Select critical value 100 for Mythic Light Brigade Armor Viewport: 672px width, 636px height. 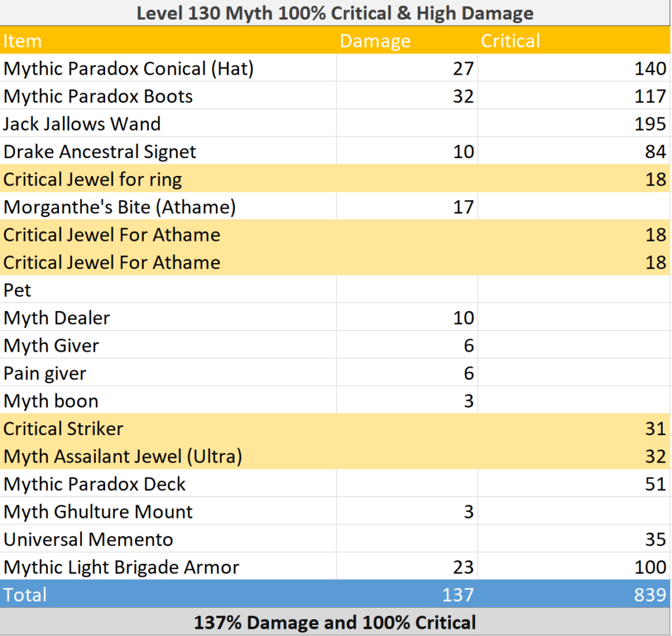pyautogui.click(x=574, y=566)
